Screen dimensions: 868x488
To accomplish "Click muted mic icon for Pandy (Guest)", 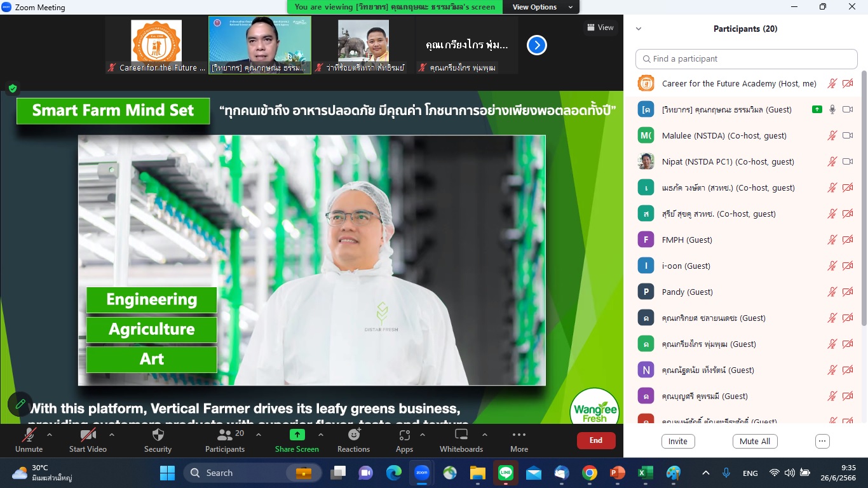I will click(x=832, y=292).
